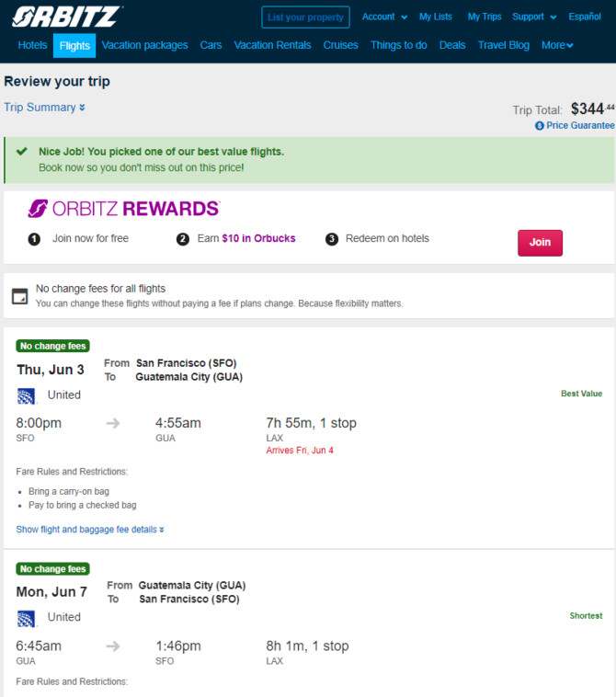Expand the More navigation menu
The image size is (616, 697).
pyautogui.click(x=557, y=45)
